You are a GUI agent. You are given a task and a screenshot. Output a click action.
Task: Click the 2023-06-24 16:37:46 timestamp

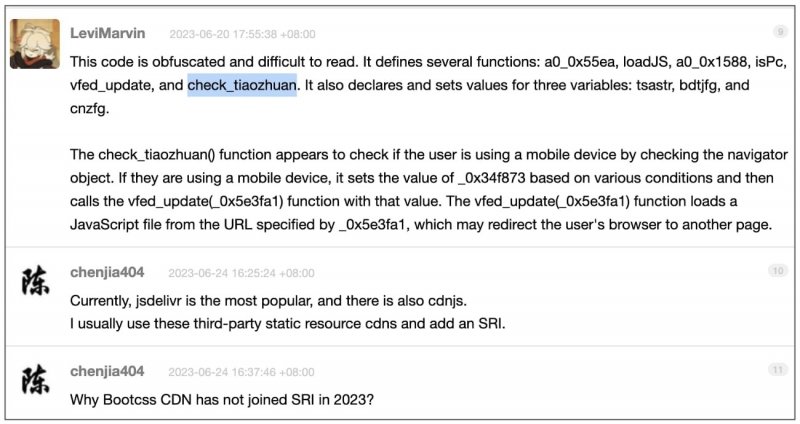point(241,372)
